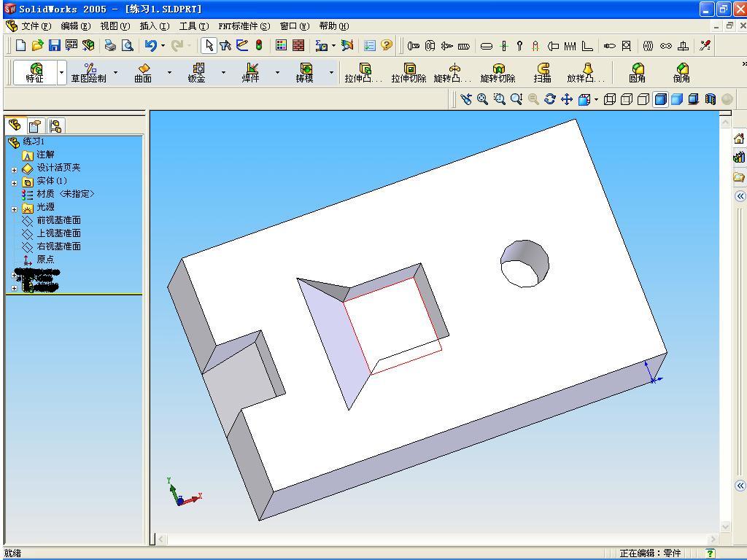Open the 视图 menu
The height and width of the screenshot is (560, 747).
click(x=115, y=26)
